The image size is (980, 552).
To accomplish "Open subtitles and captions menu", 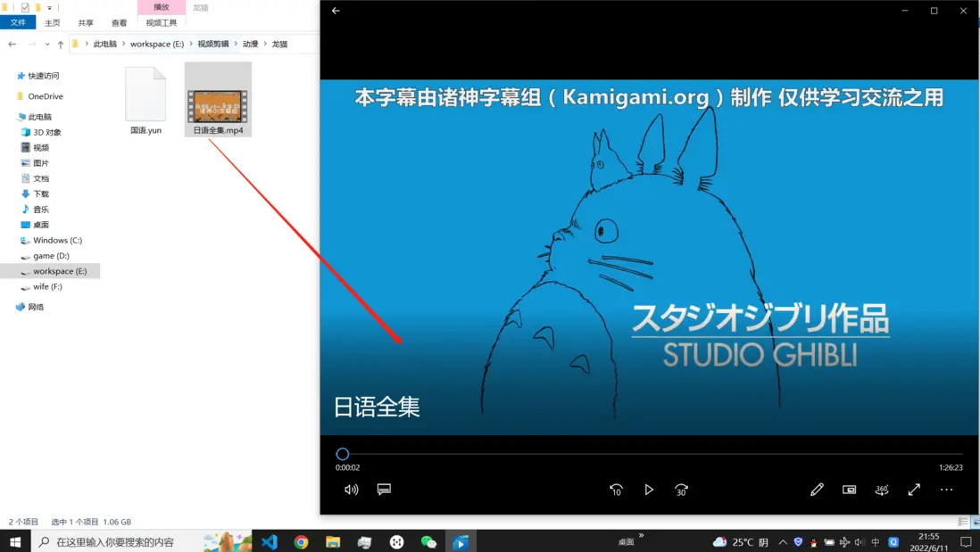I will (384, 490).
